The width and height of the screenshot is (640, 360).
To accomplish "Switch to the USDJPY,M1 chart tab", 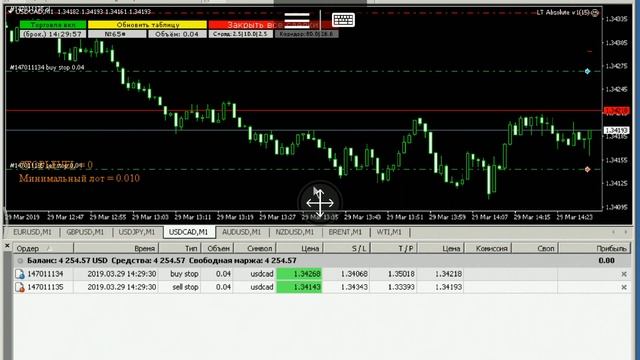I will (x=137, y=232).
